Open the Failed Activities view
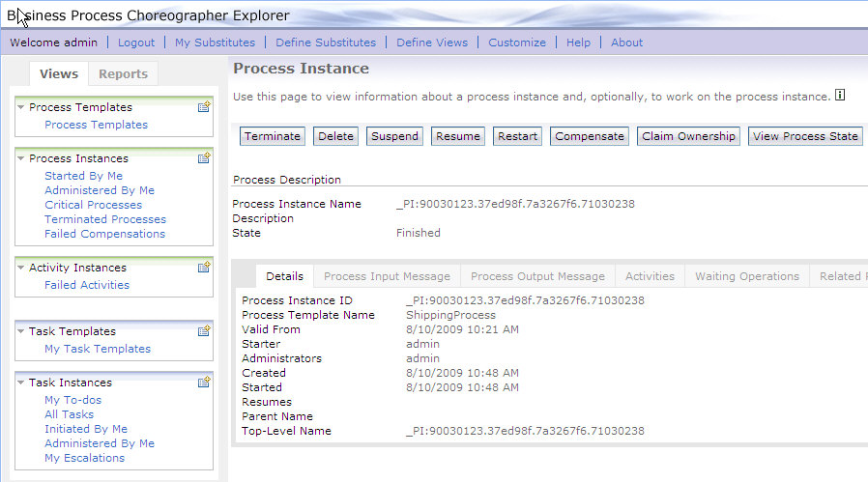 tap(87, 285)
